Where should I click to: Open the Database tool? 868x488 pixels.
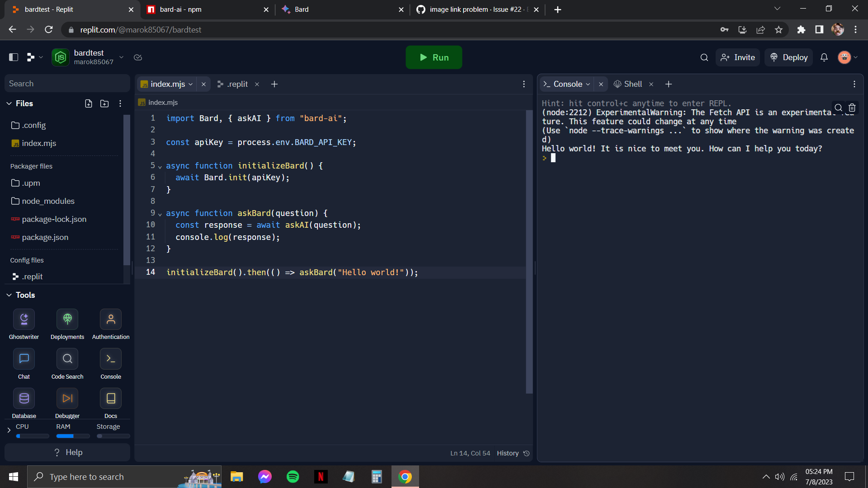pos(24,398)
